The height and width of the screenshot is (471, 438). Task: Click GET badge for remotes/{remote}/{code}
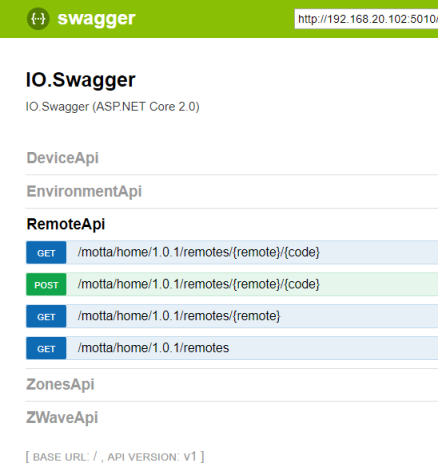pos(46,253)
